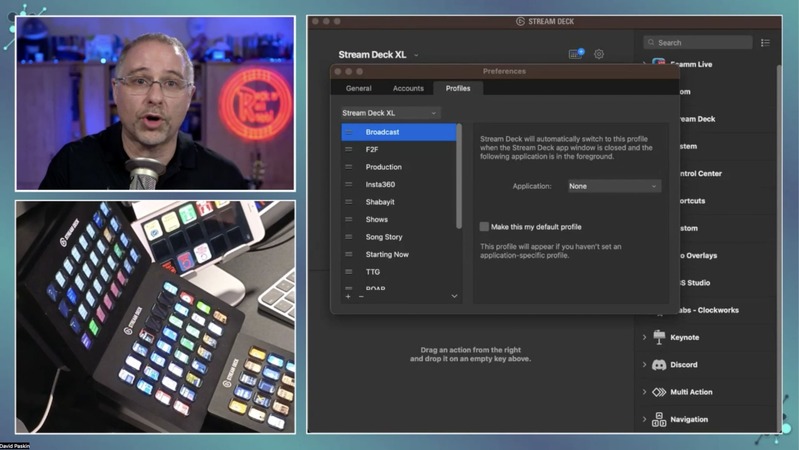Click the Discord logo icon
The image size is (799, 450).
pos(659,365)
